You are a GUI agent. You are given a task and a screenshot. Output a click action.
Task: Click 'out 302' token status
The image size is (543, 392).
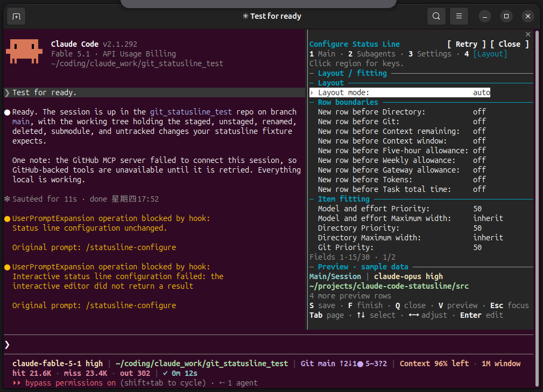pyautogui.click(x=135, y=374)
